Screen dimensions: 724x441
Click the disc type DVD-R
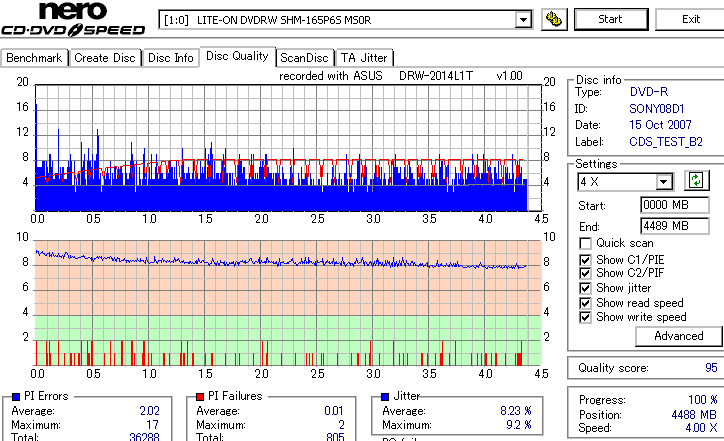[649, 92]
